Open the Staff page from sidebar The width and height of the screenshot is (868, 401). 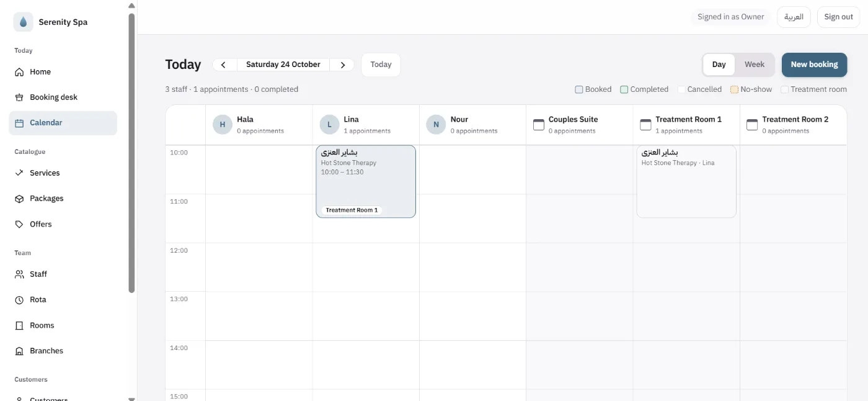pos(63,274)
